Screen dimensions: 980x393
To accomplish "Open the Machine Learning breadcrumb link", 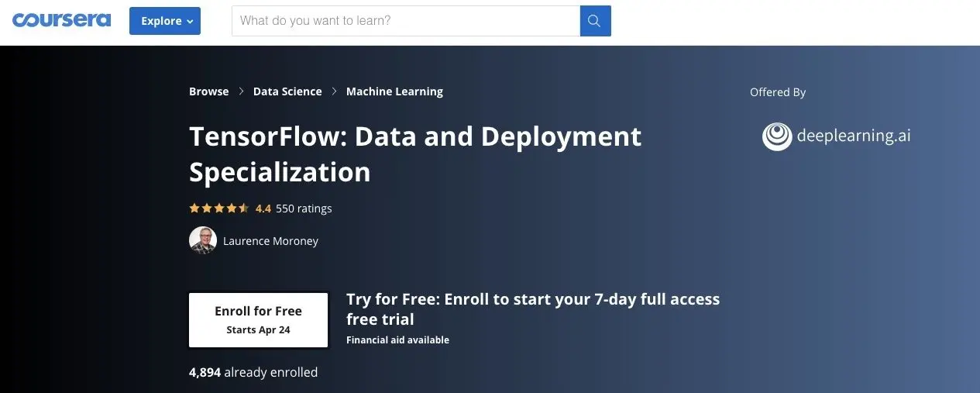I will coord(394,91).
